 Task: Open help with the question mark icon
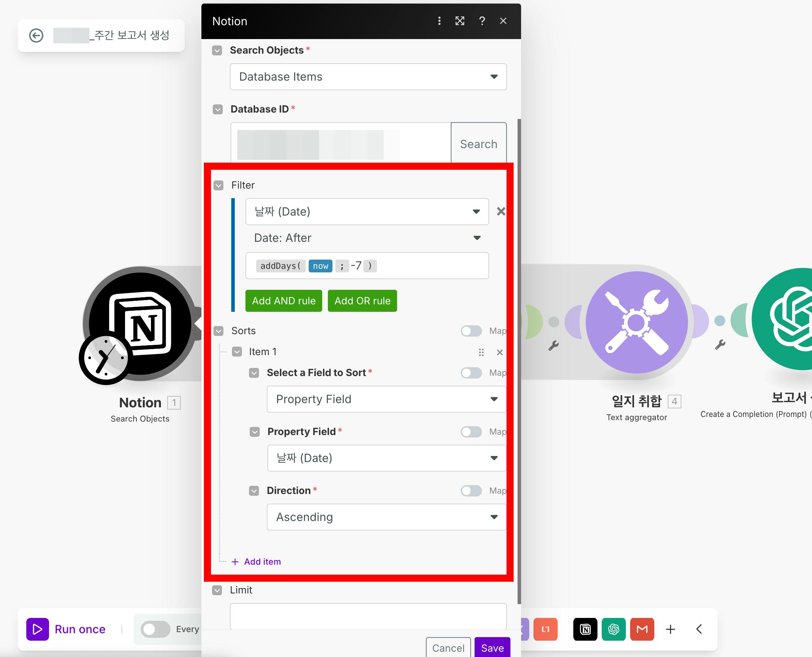pyautogui.click(x=482, y=21)
